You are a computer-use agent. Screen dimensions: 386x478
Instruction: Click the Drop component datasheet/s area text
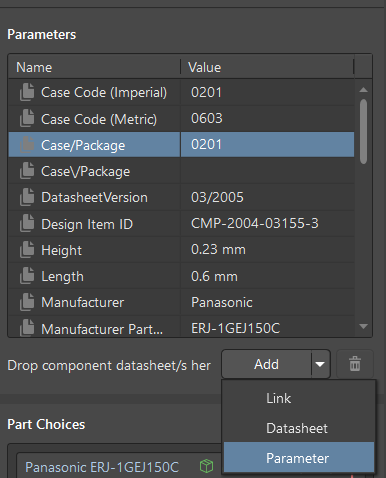pos(109,365)
